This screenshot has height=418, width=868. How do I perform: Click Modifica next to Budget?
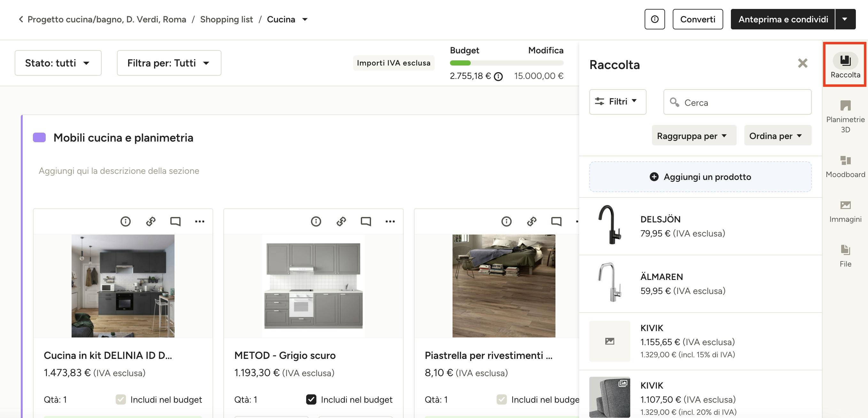pos(546,50)
